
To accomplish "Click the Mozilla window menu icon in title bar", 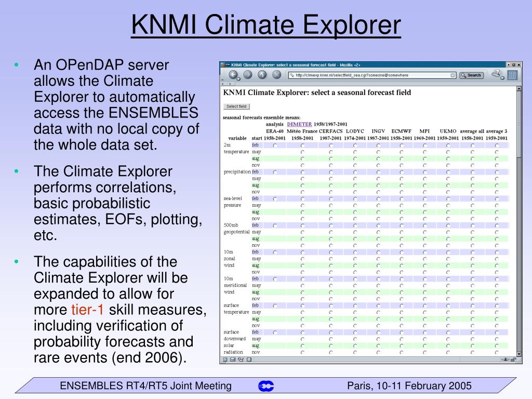I will [222, 65].
